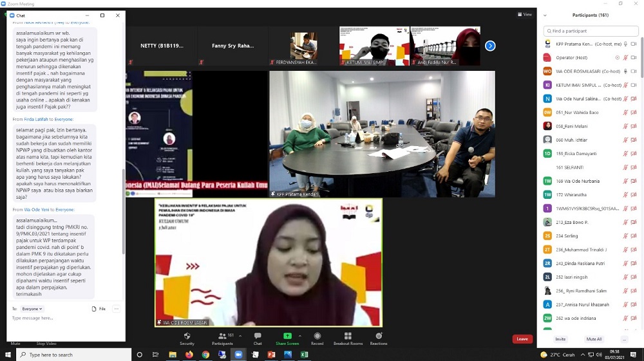Open the View layout menu
Image resolution: width=644 pixels, height=361 pixels.
[525, 14]
